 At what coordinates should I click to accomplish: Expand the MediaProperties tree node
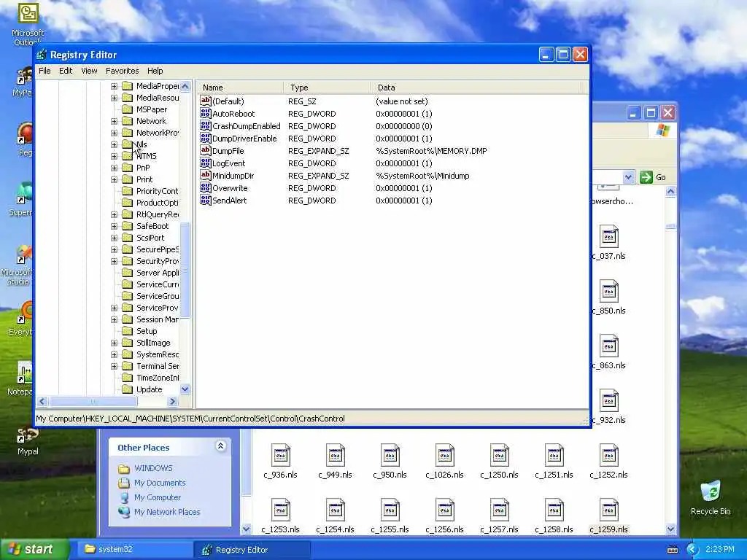pos(114,86)
